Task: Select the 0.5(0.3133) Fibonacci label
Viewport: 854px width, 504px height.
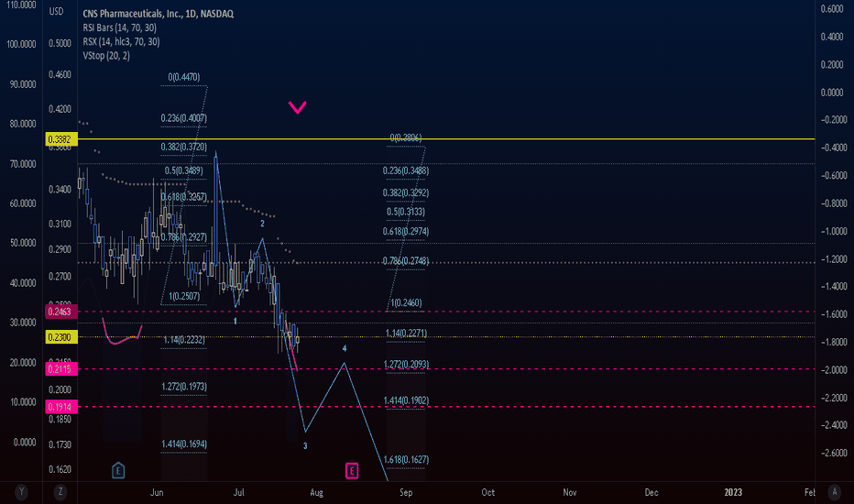Action: click(406, 212)
